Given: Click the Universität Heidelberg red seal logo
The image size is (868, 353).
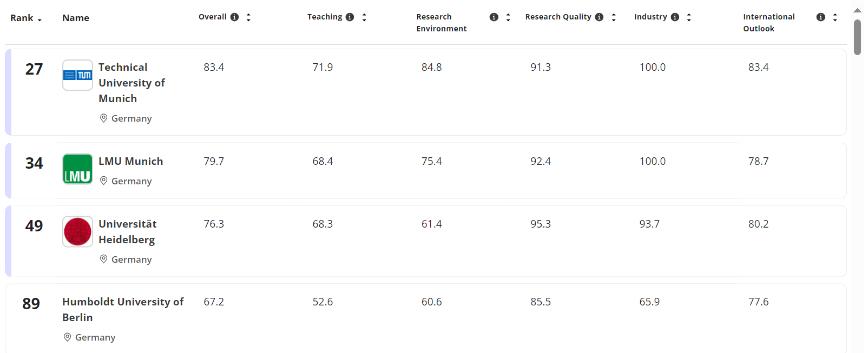Looking at the screenshot, I should 77,231.
